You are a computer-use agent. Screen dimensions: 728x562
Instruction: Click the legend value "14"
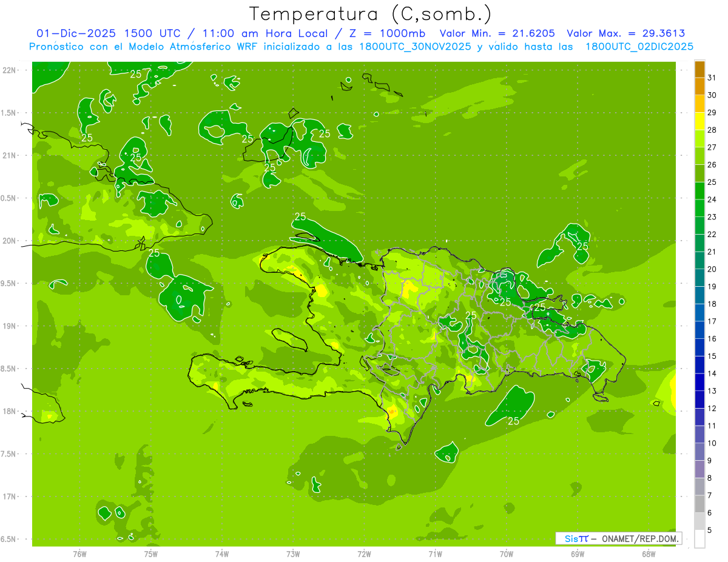[712, 373]
